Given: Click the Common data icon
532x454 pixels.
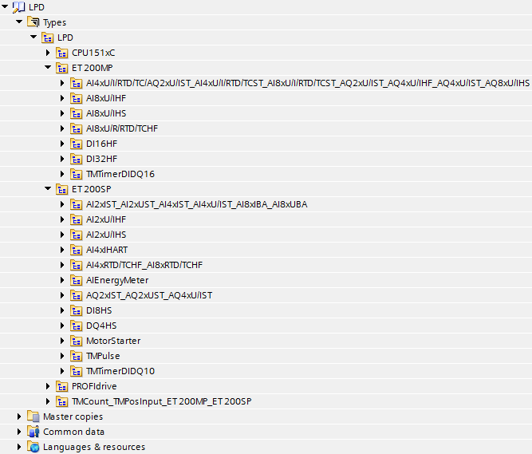Looking at the screenshot, I should [33, 432].
